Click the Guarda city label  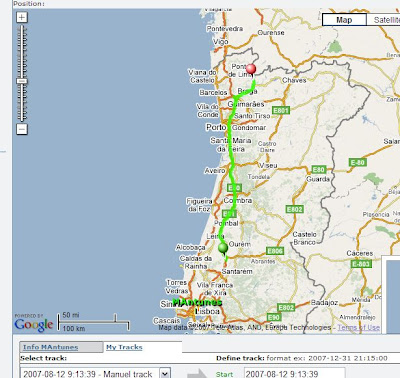click(318, 179)
